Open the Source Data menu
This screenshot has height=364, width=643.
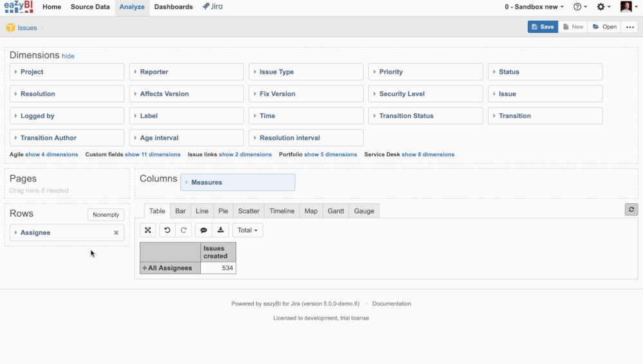90,6
